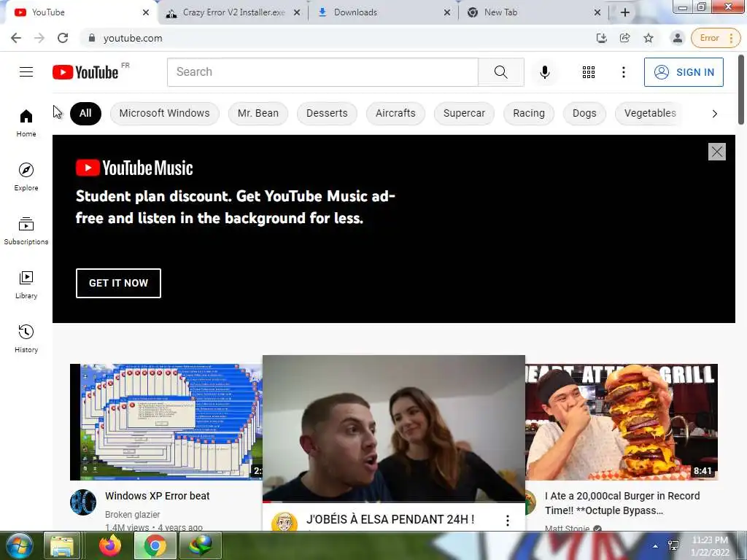Click the page vertical scrollbar
The width and height of the screenshot is (747, 560).
pyautogui.click(x=741, y=90)
